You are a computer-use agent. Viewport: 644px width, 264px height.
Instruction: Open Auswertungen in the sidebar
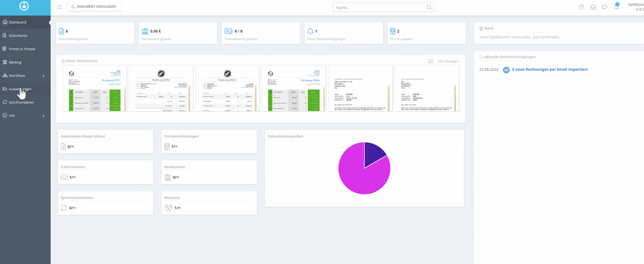(x=25, y=89)
